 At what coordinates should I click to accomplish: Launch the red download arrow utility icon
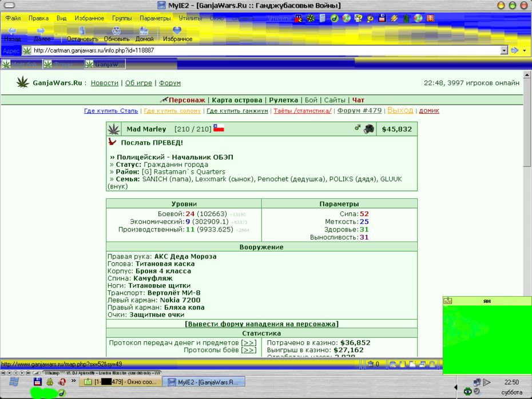pos(430,18)
